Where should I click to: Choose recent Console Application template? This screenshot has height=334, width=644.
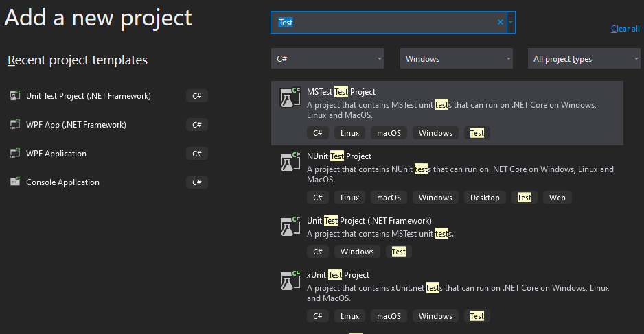(63, 182)
